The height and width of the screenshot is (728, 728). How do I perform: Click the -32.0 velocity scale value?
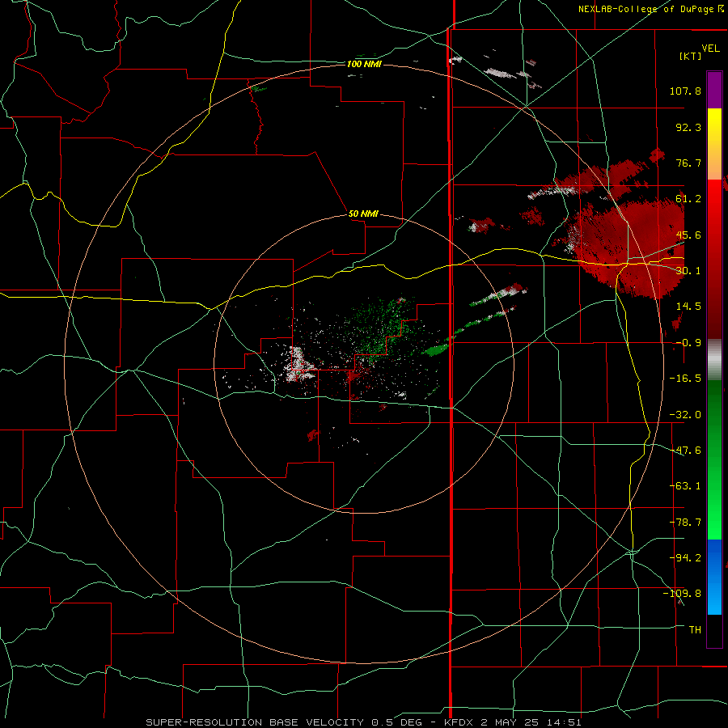(685, 415)
